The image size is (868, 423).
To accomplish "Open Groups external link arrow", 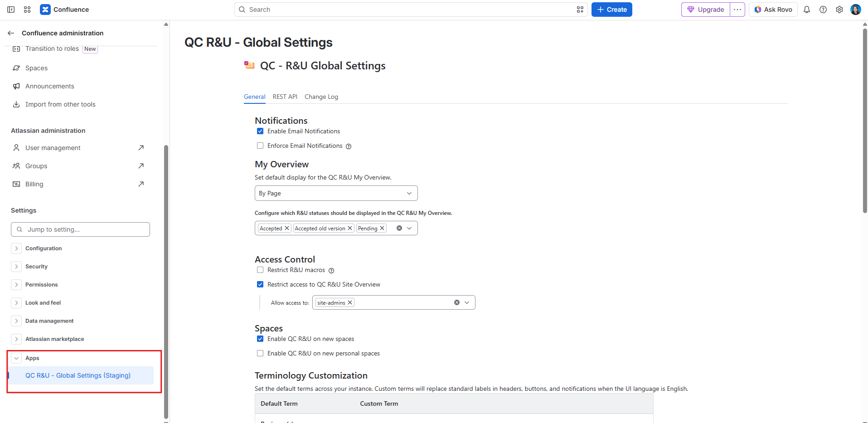I will 141,166.
